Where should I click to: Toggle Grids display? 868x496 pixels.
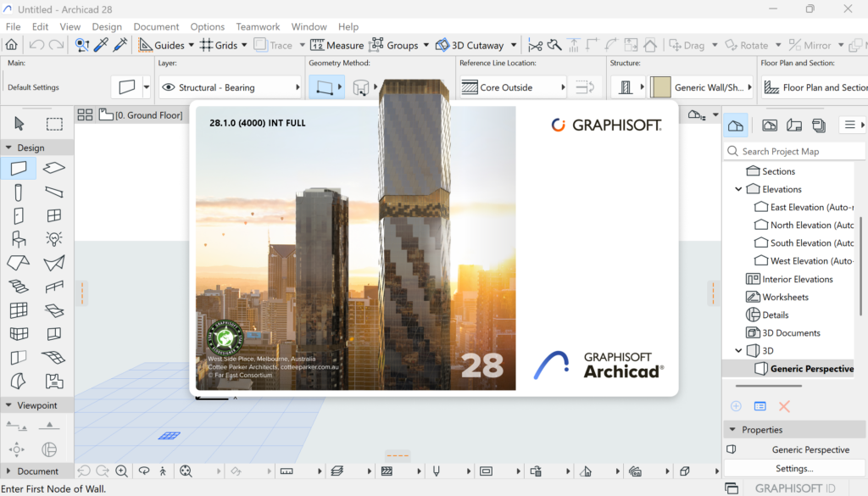(219, 45)
